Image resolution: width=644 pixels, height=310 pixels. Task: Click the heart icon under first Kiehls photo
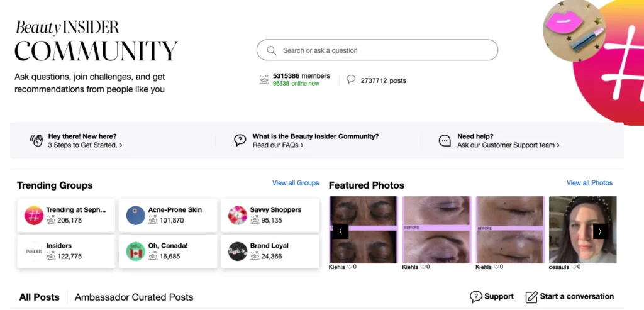350,267
